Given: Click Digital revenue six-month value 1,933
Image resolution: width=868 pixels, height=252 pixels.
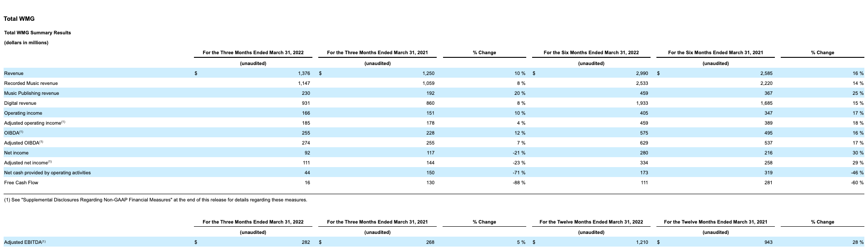Looking at the screenshot, I should click(x=642, y=103).
